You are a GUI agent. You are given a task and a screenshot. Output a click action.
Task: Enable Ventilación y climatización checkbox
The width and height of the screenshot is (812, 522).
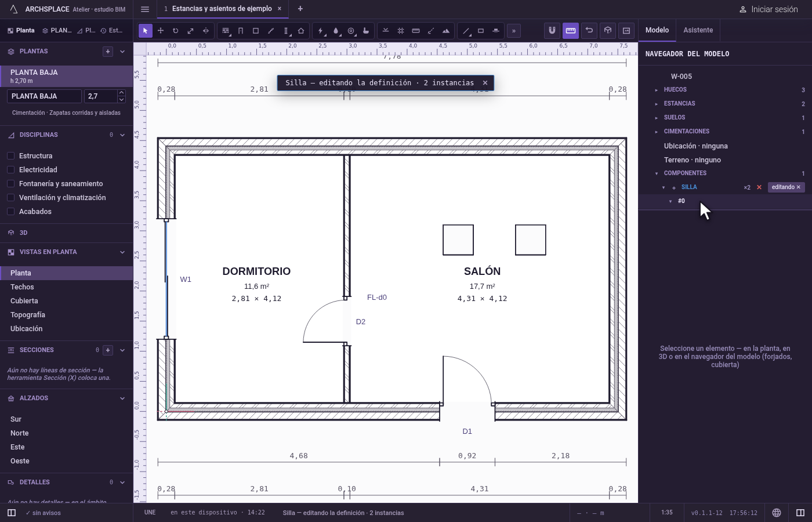(10, 198)
